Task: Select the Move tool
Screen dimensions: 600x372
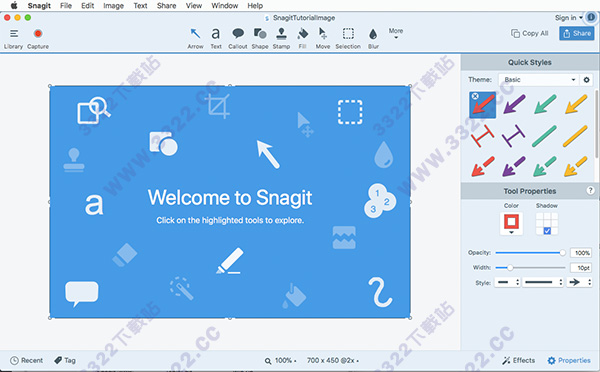Action: tap(323, 38)
